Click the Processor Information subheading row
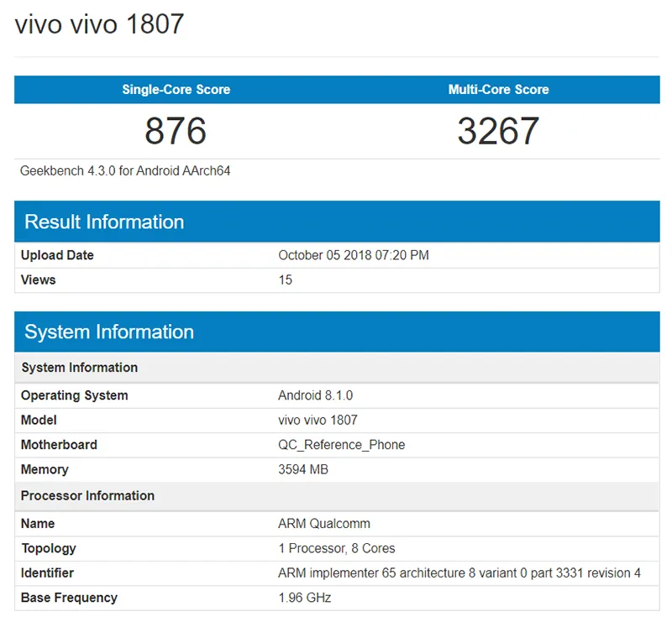 pyautogui.click(x=87, y=495)
